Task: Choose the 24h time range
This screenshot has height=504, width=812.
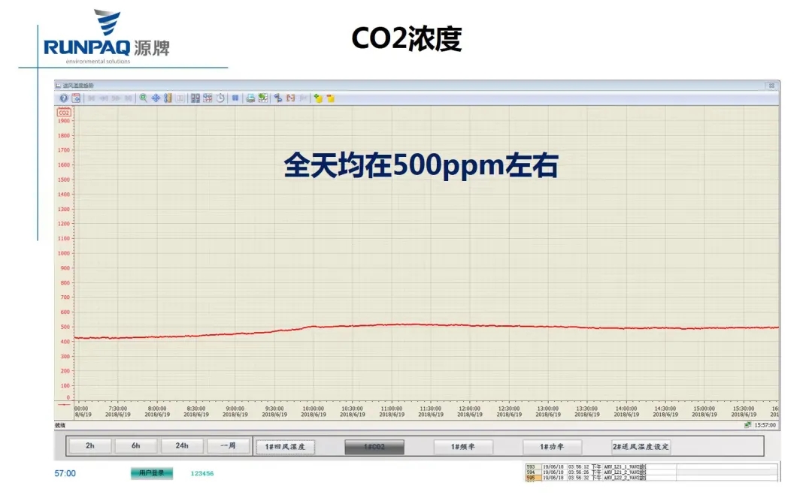Action: pos(182,445)
